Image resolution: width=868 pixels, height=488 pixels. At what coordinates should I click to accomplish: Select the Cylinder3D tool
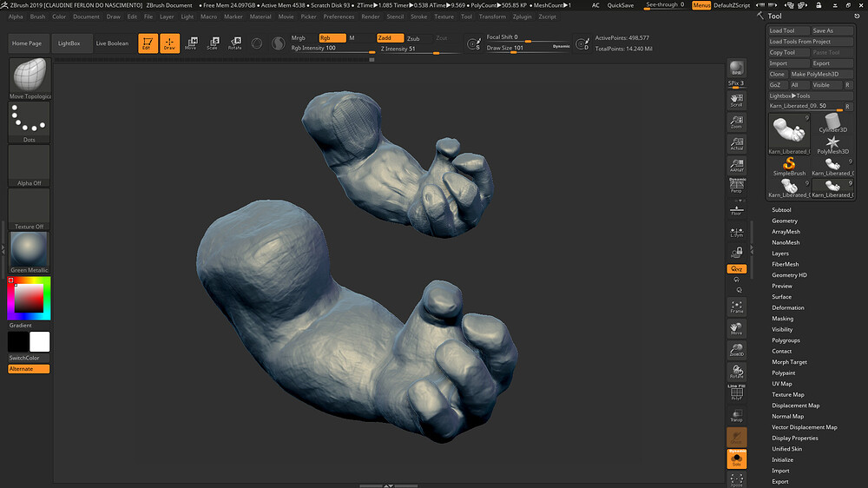pos(832,123)
